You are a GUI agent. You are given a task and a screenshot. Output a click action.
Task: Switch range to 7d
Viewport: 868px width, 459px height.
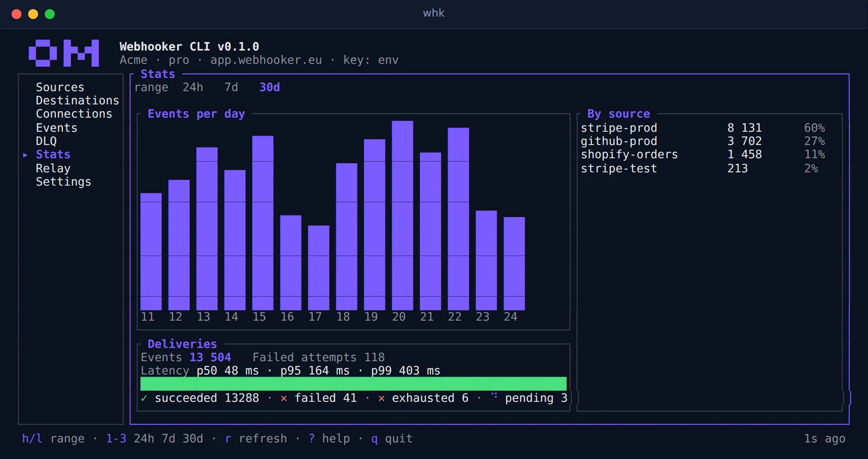(231, 87)
